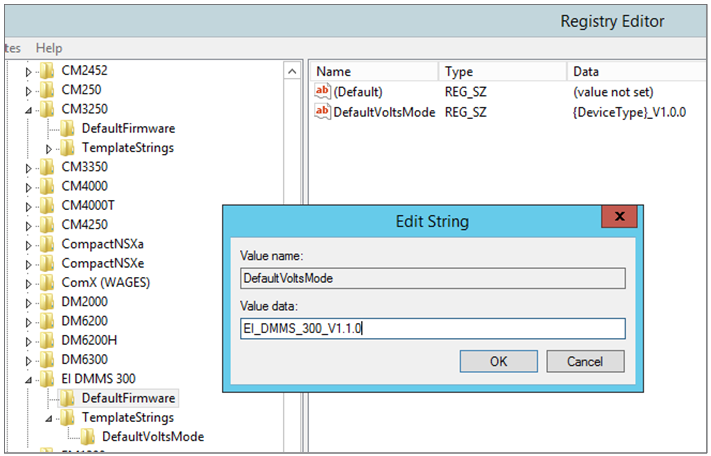Click the CM4250 folder icon
Viewport: 711px width, 456px height.
pos(47,225)
